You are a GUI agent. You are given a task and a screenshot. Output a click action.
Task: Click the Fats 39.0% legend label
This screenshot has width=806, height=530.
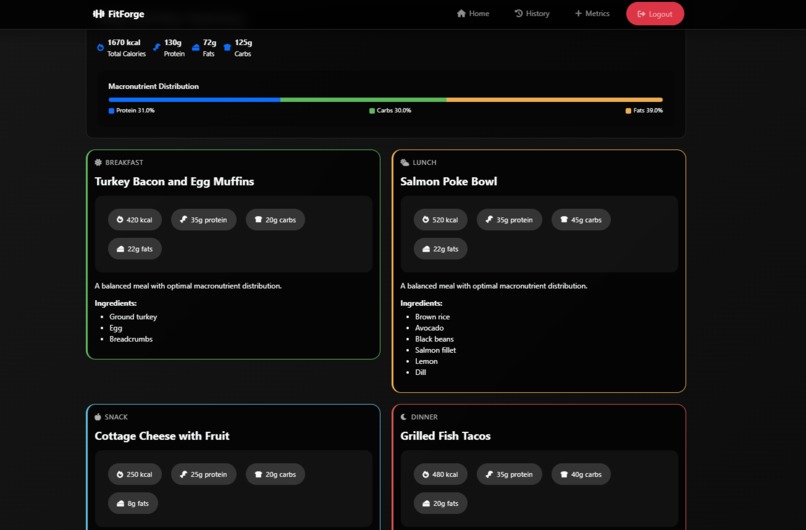[648, 111]
